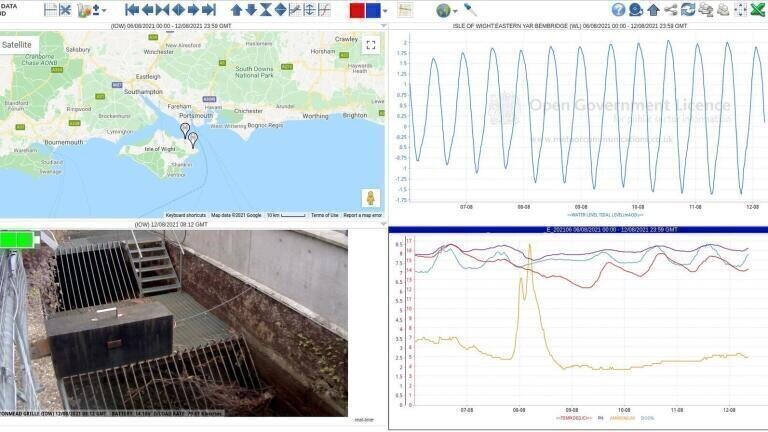The height and width of the screenshot is (432, 768).
Task: Click the chart curve icon before red swatch
Action: 324,10
